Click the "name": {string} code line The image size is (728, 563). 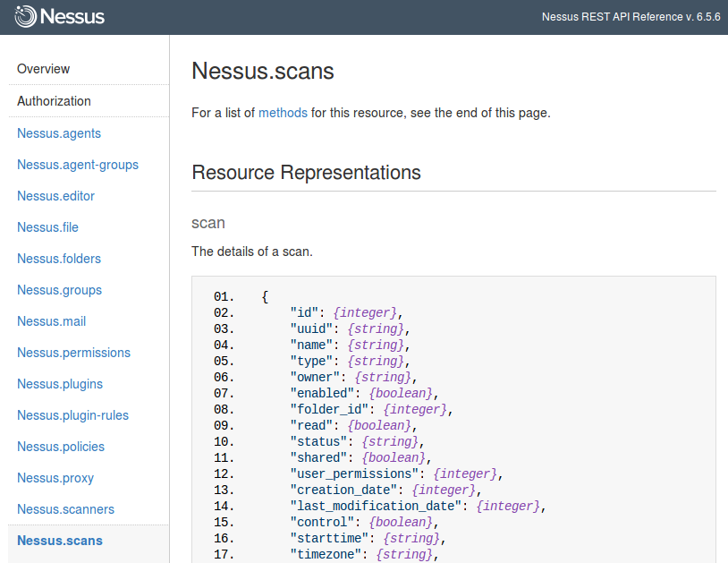350,345
